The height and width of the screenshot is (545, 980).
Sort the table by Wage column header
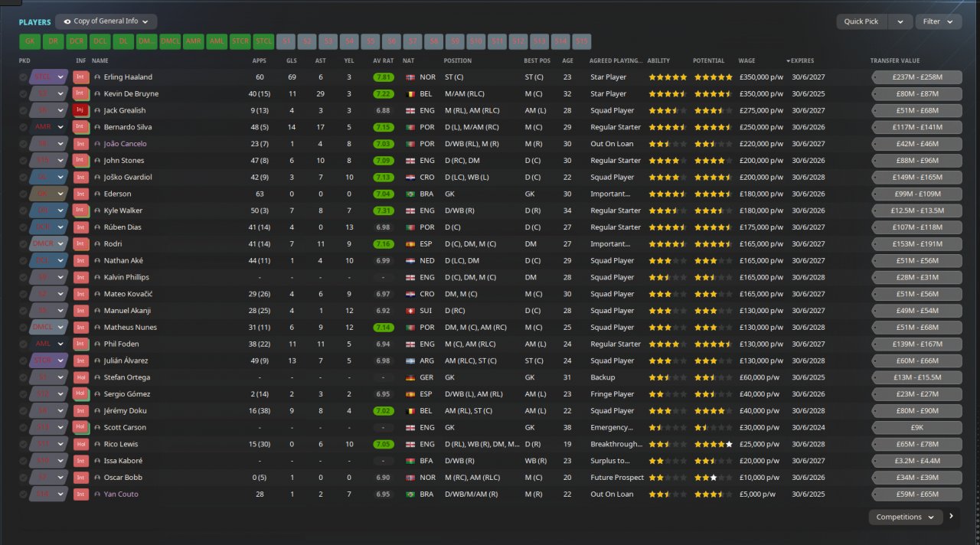(746, 60)
